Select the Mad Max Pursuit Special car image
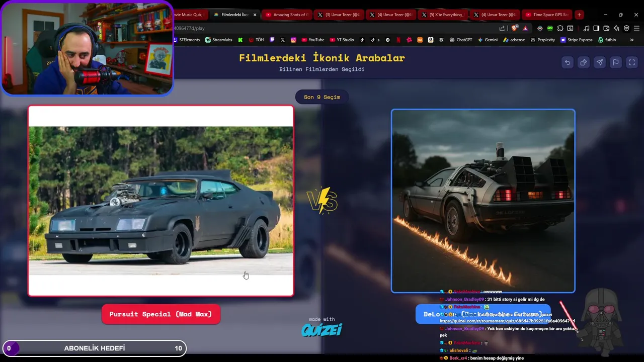 click(x=161, y=201)
